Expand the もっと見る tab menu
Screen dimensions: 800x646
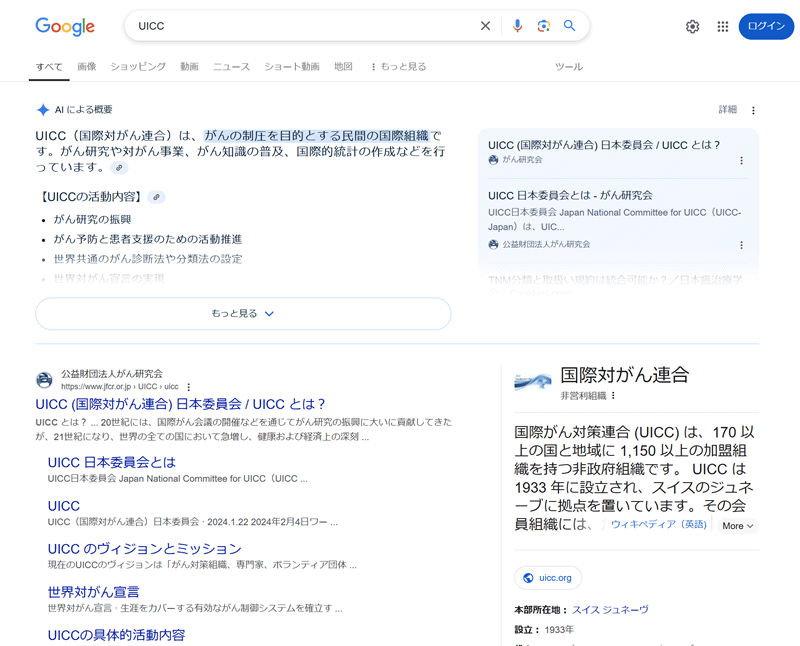pos(398,67)
